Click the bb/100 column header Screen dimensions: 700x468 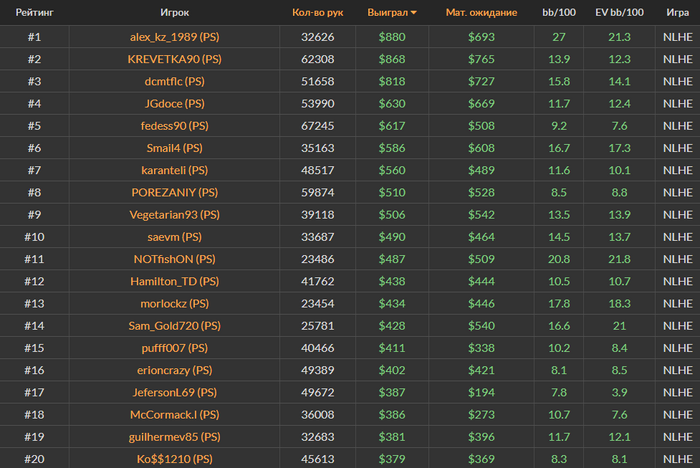(x=559, y=13)
